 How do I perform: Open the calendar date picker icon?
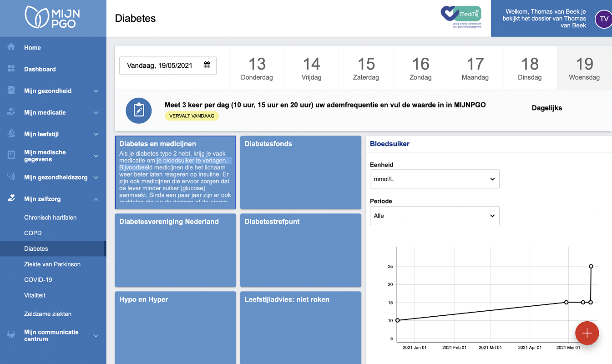click(207, 65)
